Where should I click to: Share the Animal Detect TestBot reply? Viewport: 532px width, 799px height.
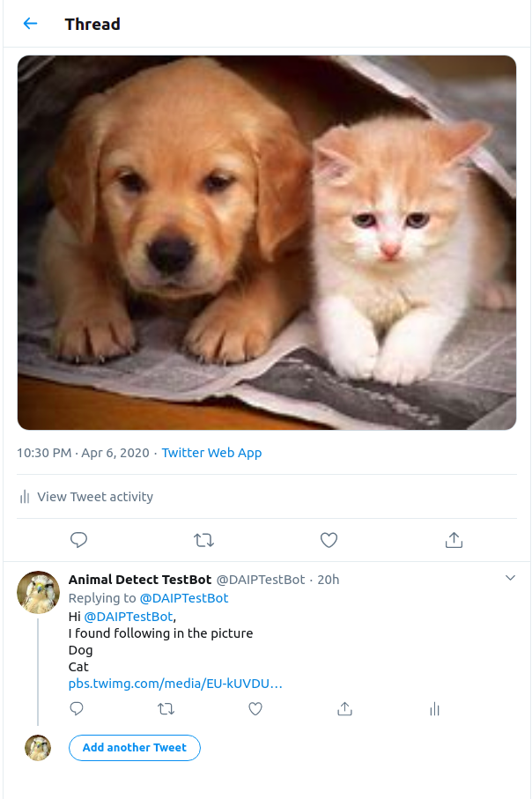pos(345,709)
